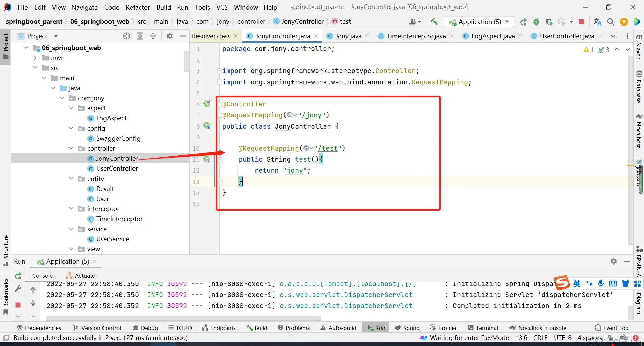Click the orange IDE update arrow icon
644x346 pixels.
[624, 22]
